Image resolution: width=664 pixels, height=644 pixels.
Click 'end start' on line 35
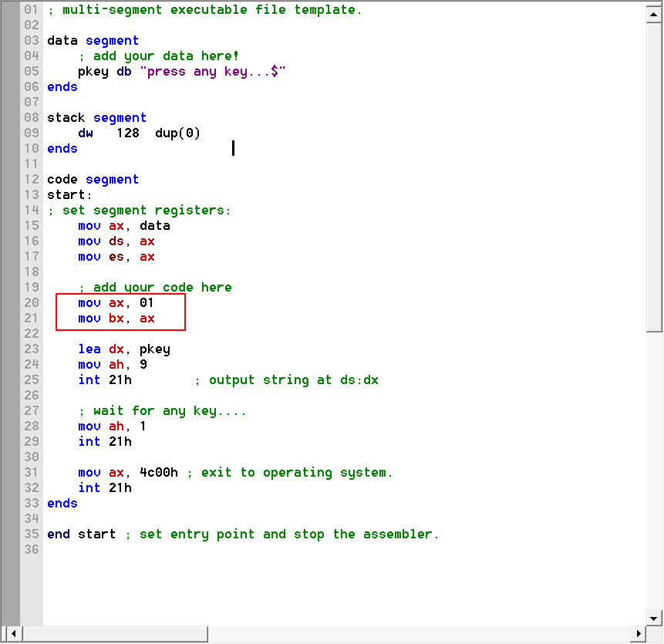coord(81,534)
